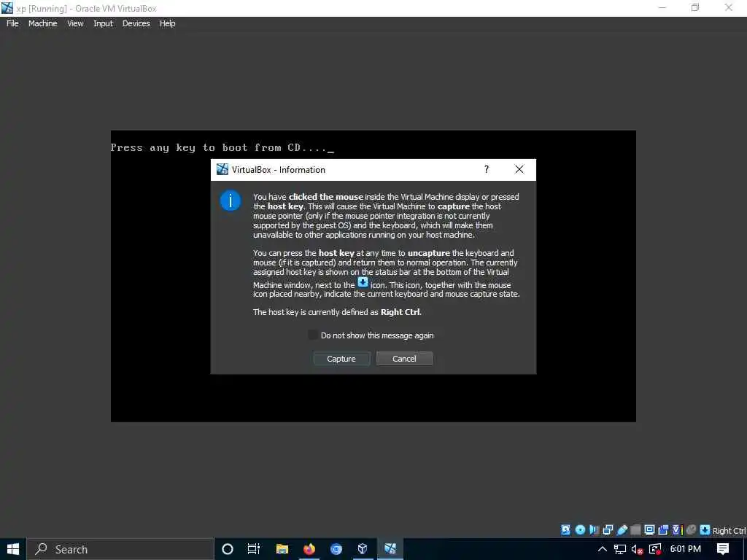Viewport: 747px width, 560px height.
Task: Click the blue information icon in dialog
Action: click(230, 201)
